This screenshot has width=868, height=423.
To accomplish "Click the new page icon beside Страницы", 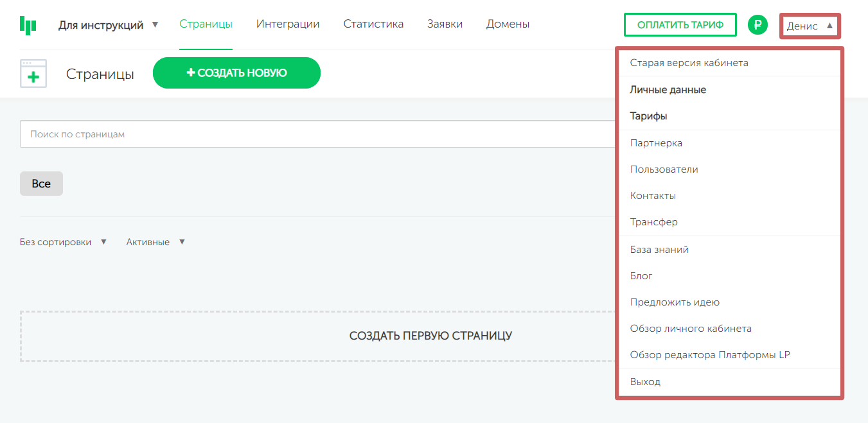I will coord(33,74).
